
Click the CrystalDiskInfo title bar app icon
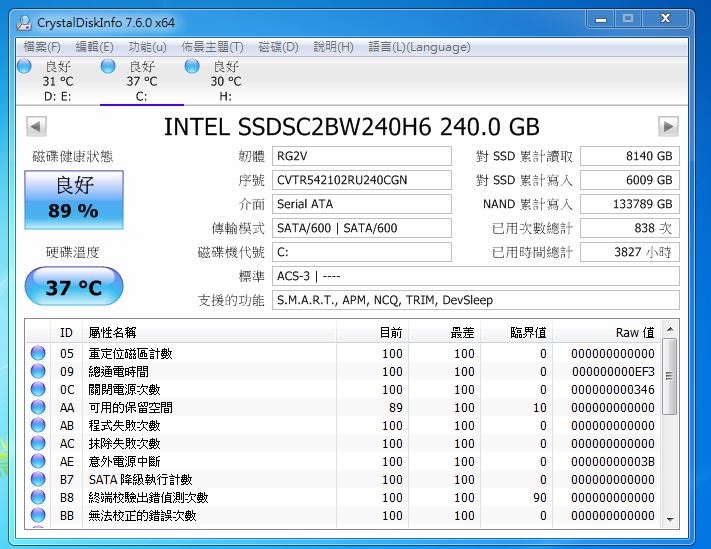(x=24, y=23)
